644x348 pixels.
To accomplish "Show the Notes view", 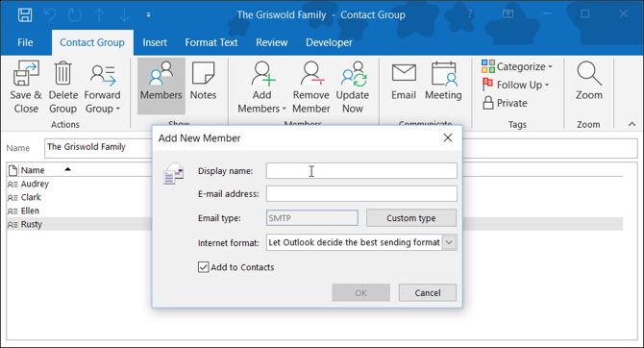I will 203,81.
